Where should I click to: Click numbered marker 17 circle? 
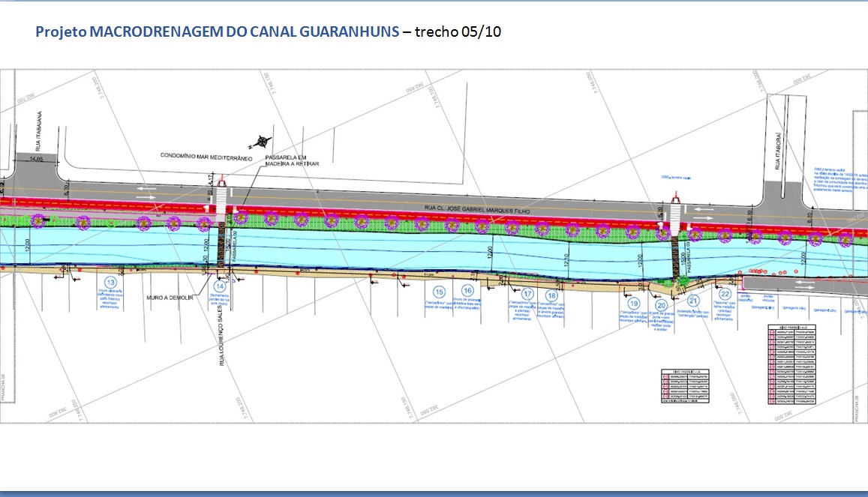point(528,294)
